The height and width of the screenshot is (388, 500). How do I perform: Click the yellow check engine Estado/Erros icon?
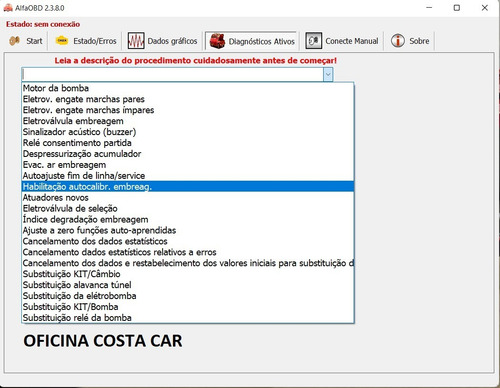point(62,41)
